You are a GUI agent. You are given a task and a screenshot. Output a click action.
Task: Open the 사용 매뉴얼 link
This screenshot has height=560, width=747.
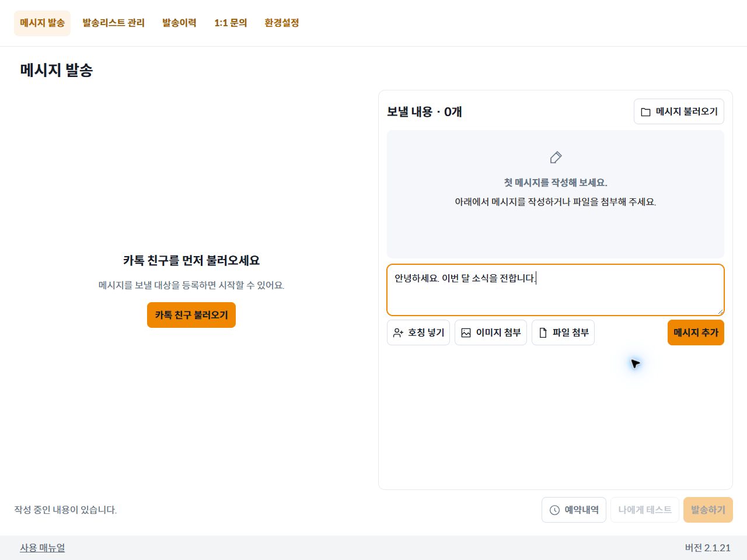pos(43,548)
